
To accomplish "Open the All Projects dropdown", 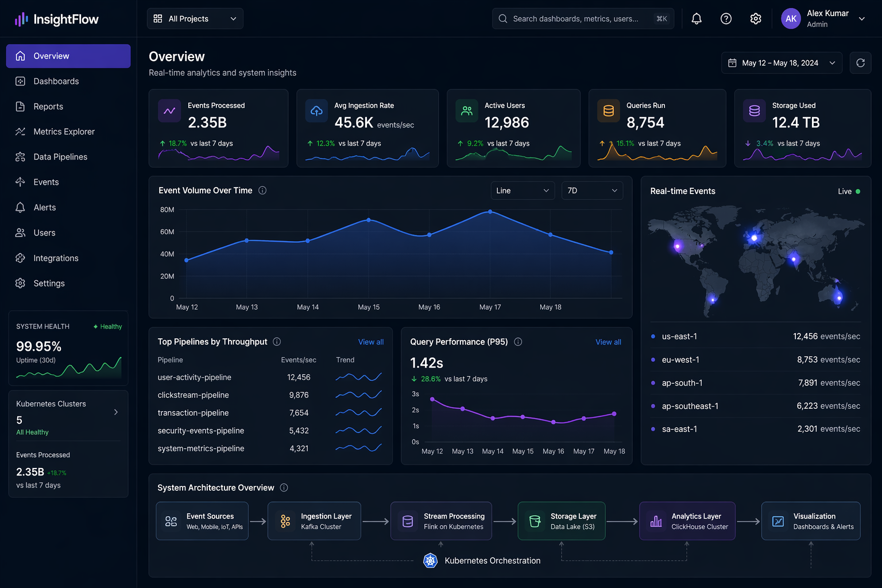I will (x=195, y=18).
